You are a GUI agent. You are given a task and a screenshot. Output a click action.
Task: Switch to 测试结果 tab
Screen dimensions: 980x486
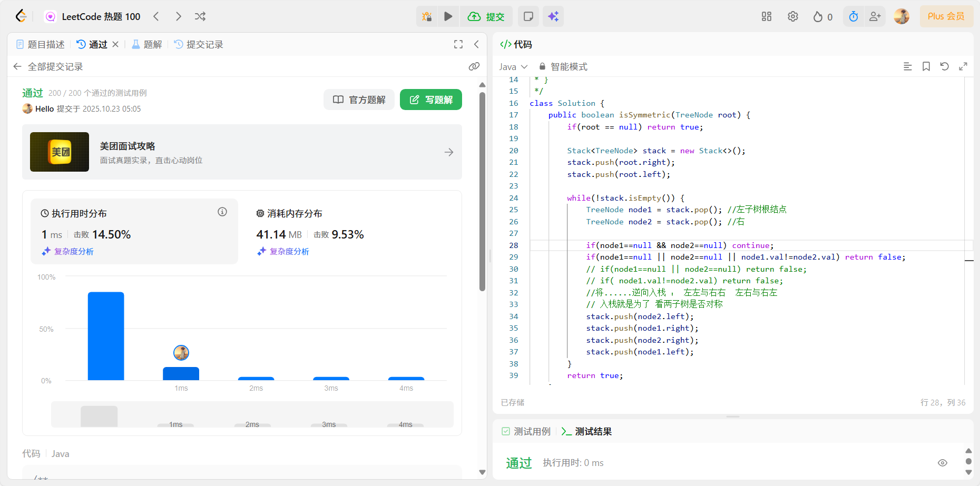586,432
